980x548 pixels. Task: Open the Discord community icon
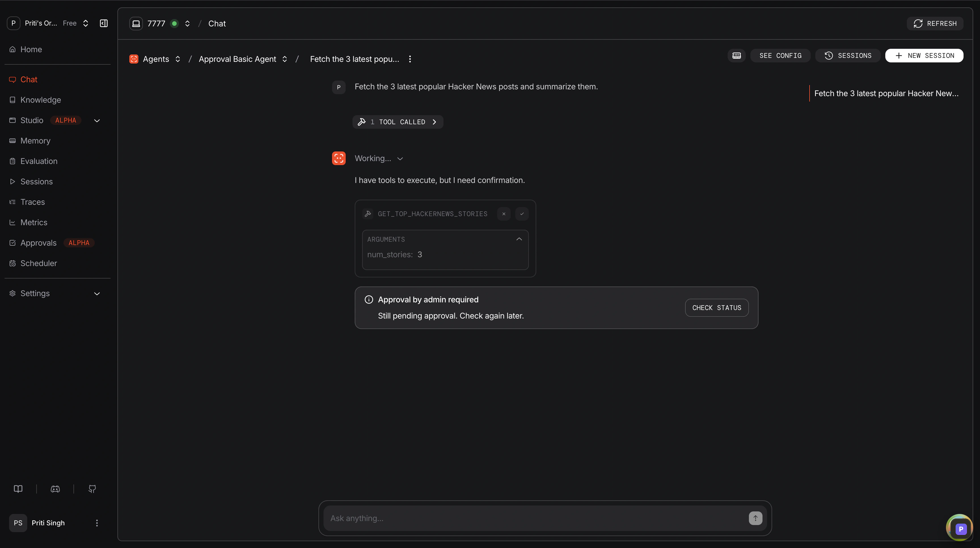(55, 489)
